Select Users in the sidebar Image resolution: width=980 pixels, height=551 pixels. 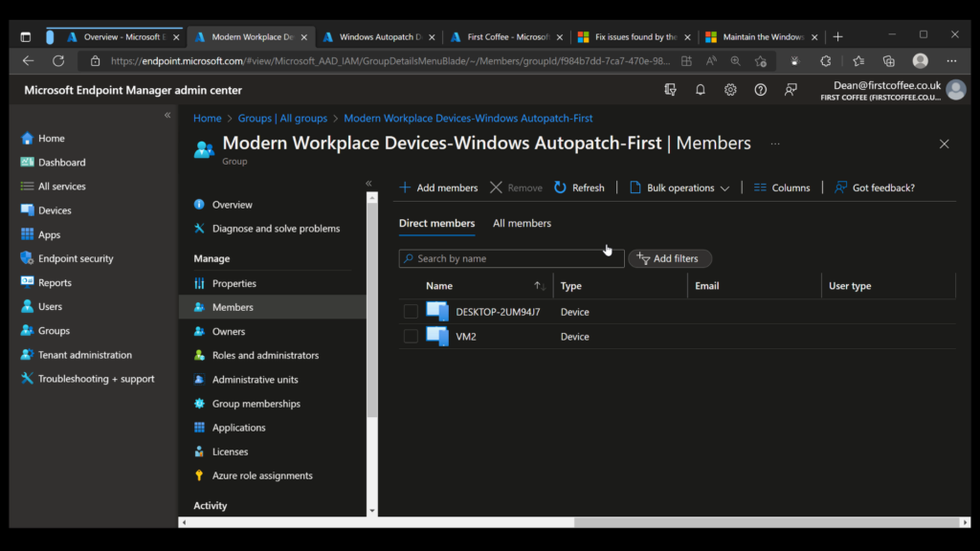pos(49,306)
